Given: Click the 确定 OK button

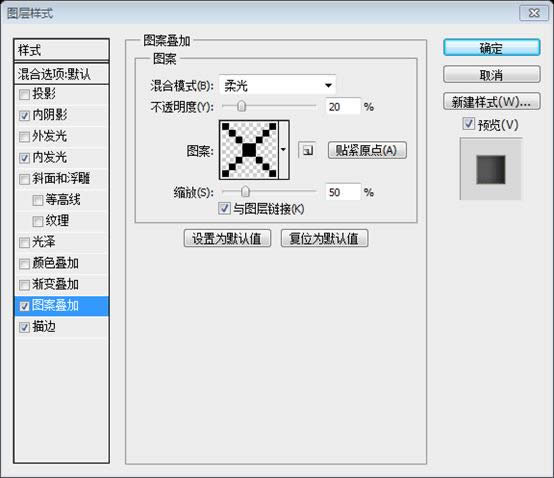Looking at the screenshot, I should click(491, 48).
